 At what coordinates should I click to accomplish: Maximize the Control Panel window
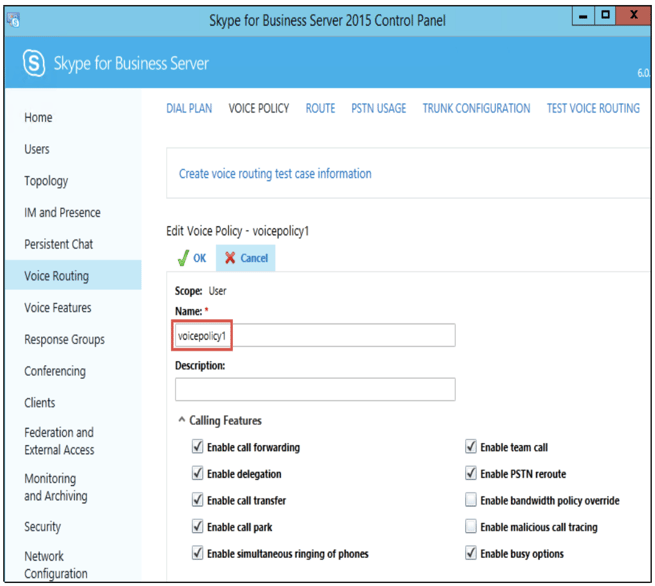tap(605, 16)
